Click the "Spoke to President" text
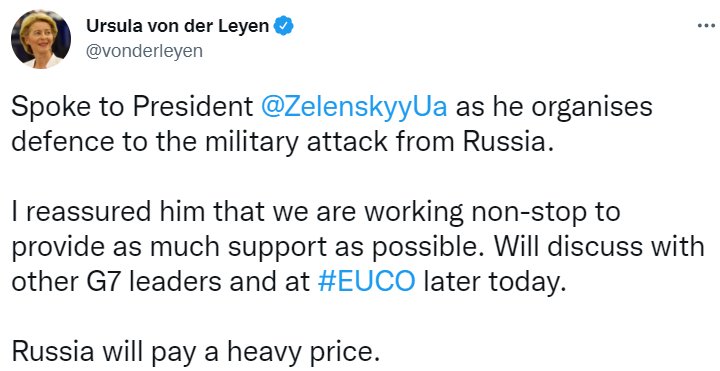The height and width of the screenshot is (371, 720). pyautogui.click(x=132, y=108)
